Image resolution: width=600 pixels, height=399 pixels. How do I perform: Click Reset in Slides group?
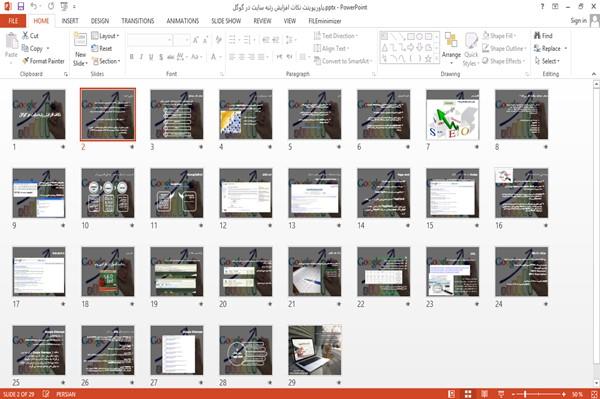(102, 48)
